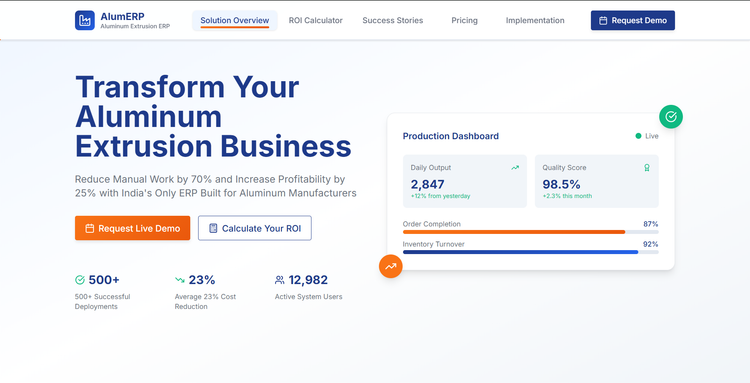Click the green Live status dot
Screen dimensions: 750x383
(638, 136)
